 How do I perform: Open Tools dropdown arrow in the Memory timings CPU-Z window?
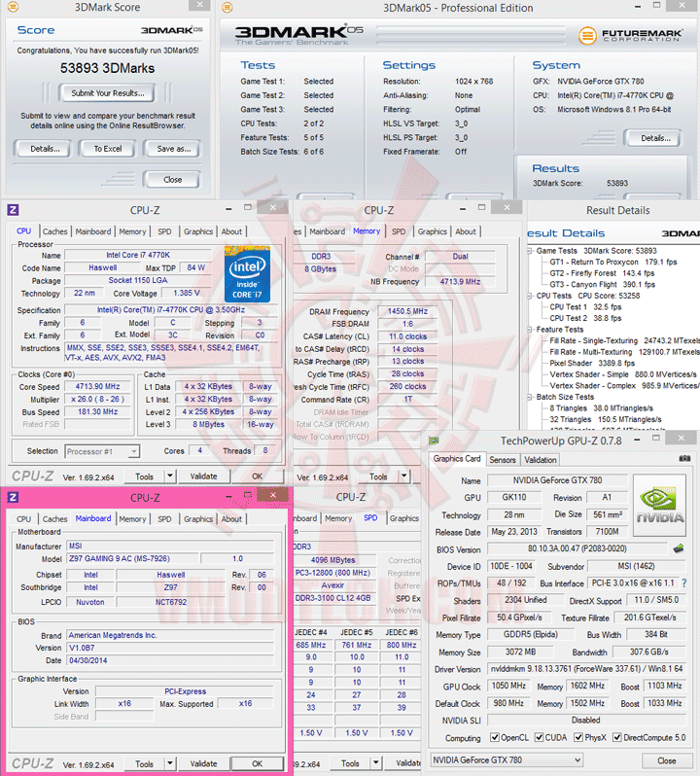click(x=404, y=476)
